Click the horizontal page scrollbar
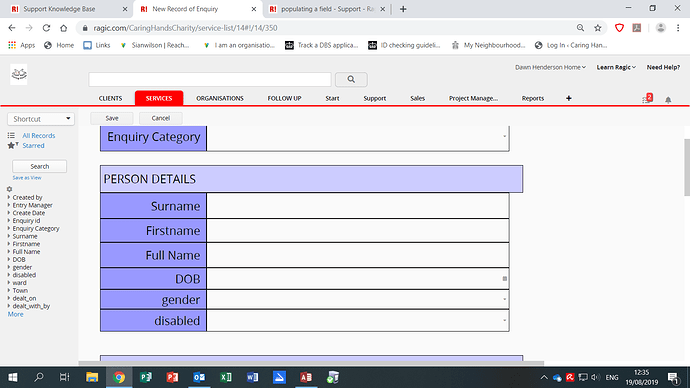 [x=311, y=363]
